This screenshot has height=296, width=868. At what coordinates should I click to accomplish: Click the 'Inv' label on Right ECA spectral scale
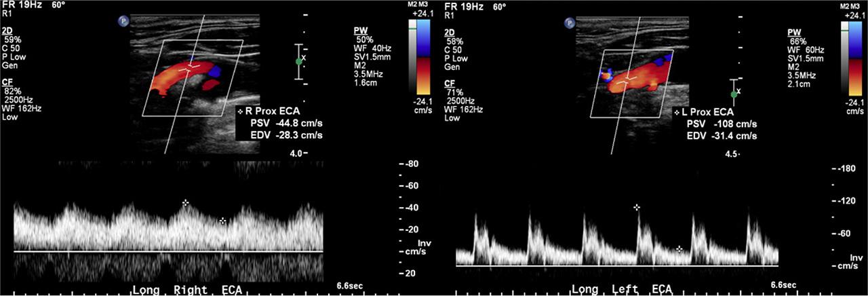pyautogui.click(x=425, y=242)
